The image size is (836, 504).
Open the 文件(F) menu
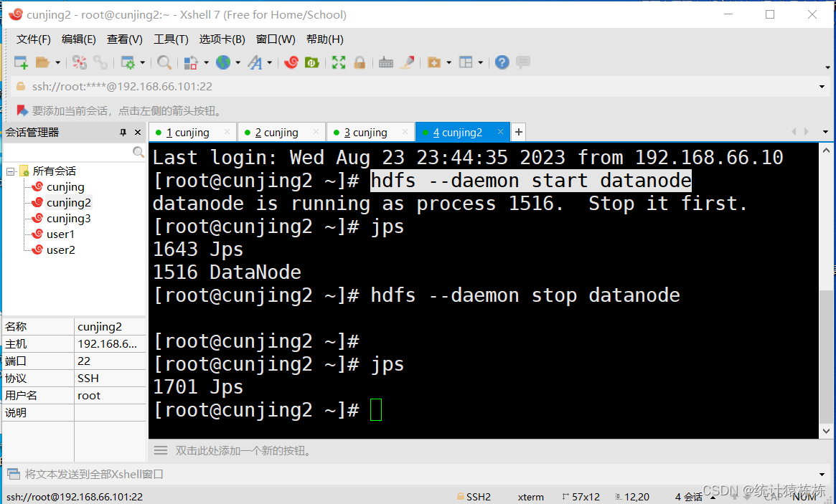point(34,39)
